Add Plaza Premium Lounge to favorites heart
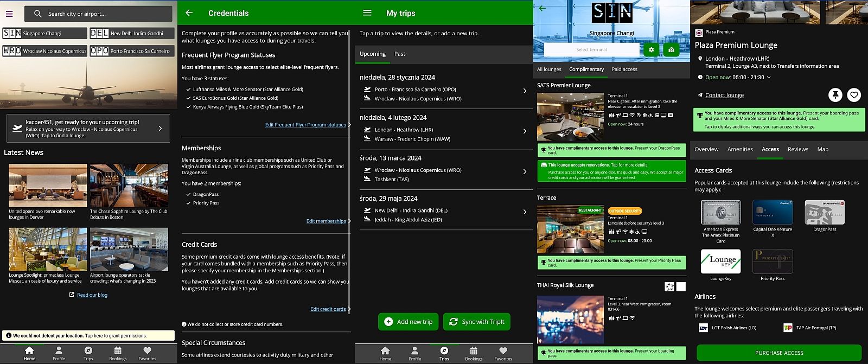 pyautogui.click(x=854, y=95)
